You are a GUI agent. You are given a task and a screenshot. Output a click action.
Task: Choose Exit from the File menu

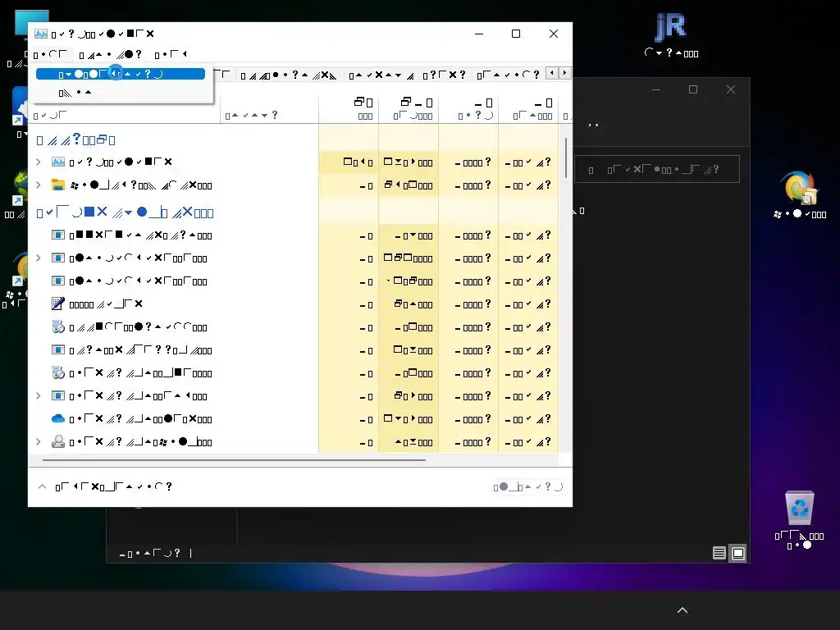pos(121,93)
